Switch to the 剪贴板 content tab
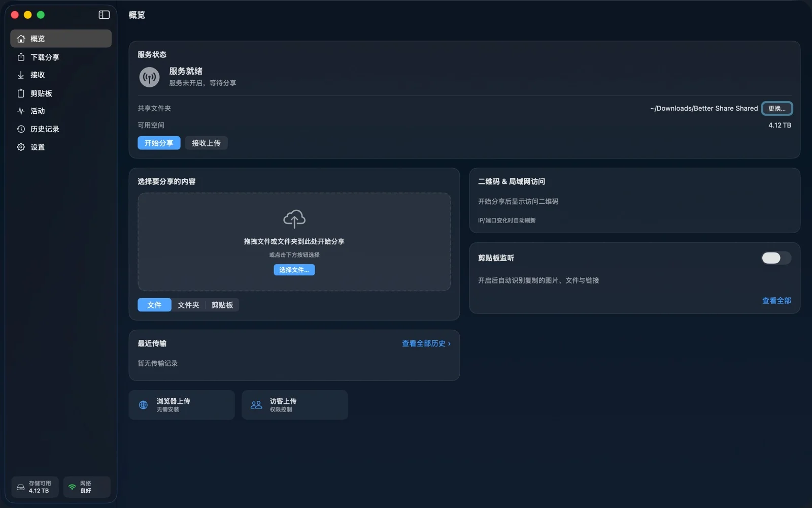The image size is (812, 508). pyautogui.click(x=222, y=305)
